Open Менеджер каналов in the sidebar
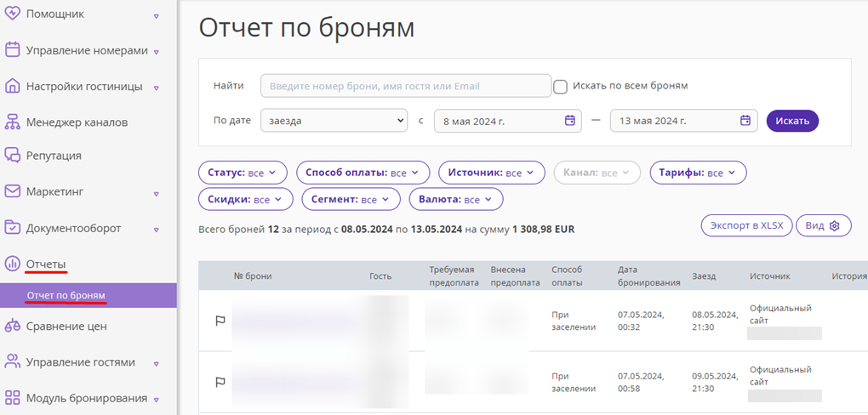 [77, 122]
